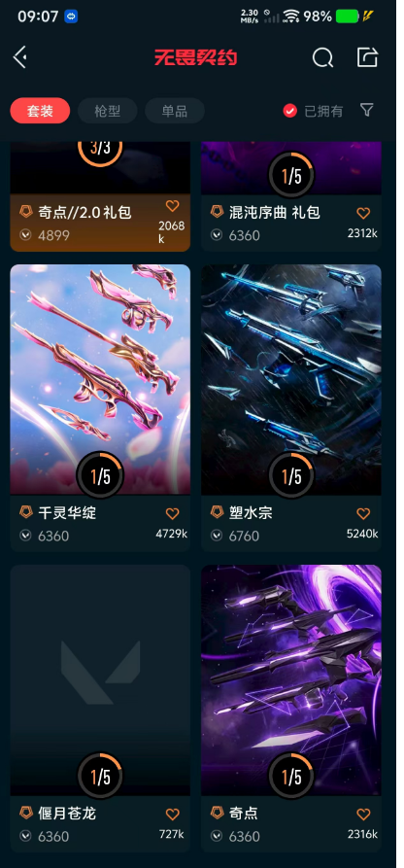Favorite the 塑水宗 bundle heart
Viewport: 404px width, 868px height.
tap(363, 514)
